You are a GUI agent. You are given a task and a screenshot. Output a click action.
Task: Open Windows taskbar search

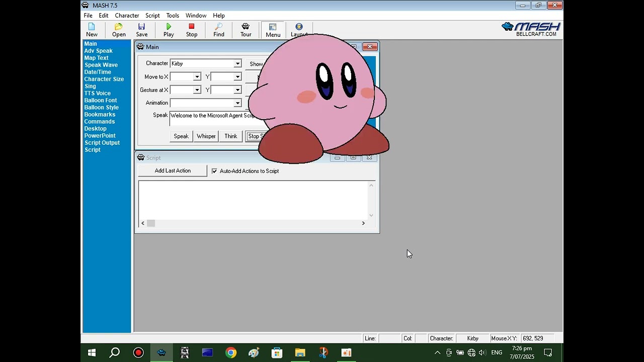(x=115, y=353)
